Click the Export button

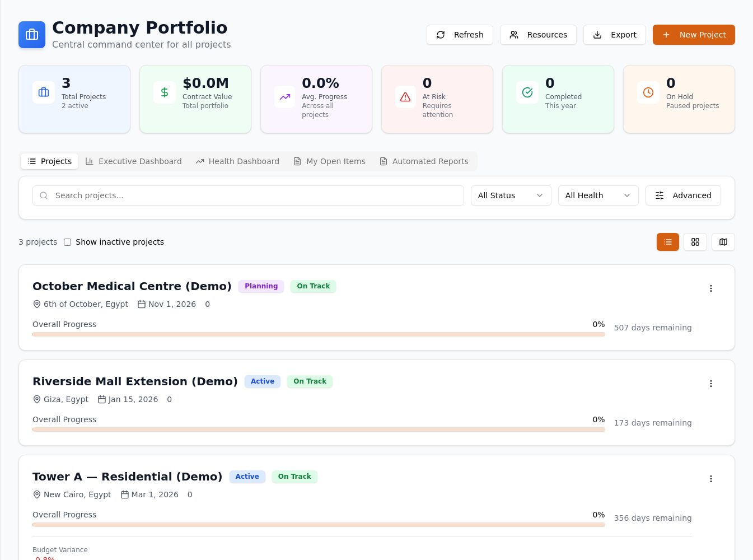coord(615,35)
